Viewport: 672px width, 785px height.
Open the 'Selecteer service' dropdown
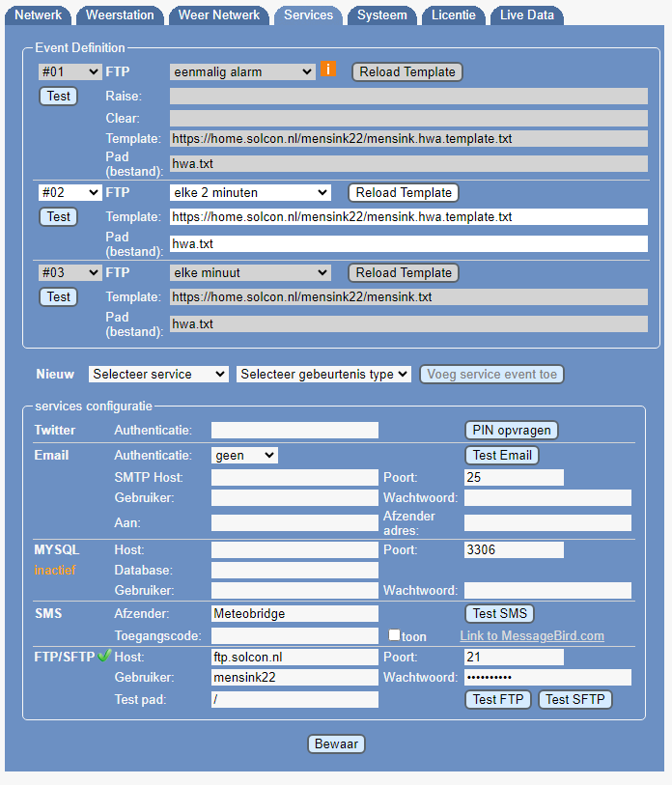pos(158,374)
